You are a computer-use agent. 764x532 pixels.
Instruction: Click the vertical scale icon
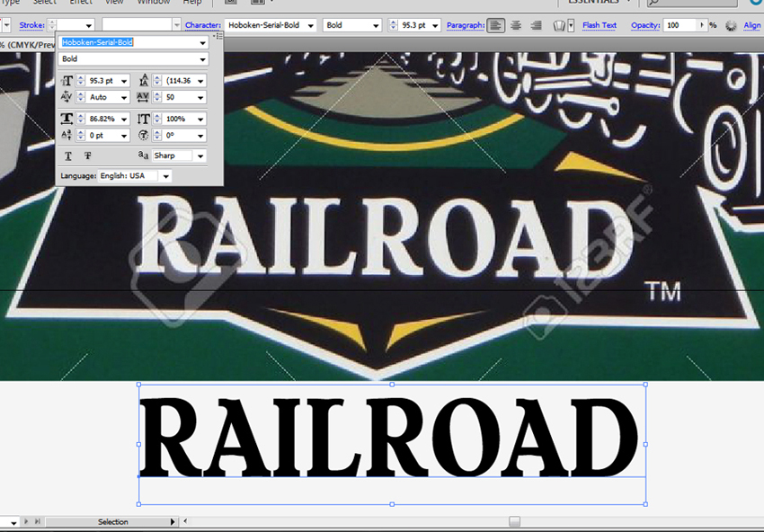143,119
